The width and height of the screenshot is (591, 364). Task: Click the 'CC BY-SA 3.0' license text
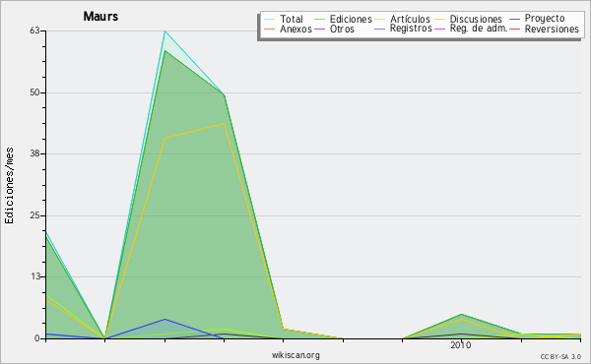(x=560, y=357)
